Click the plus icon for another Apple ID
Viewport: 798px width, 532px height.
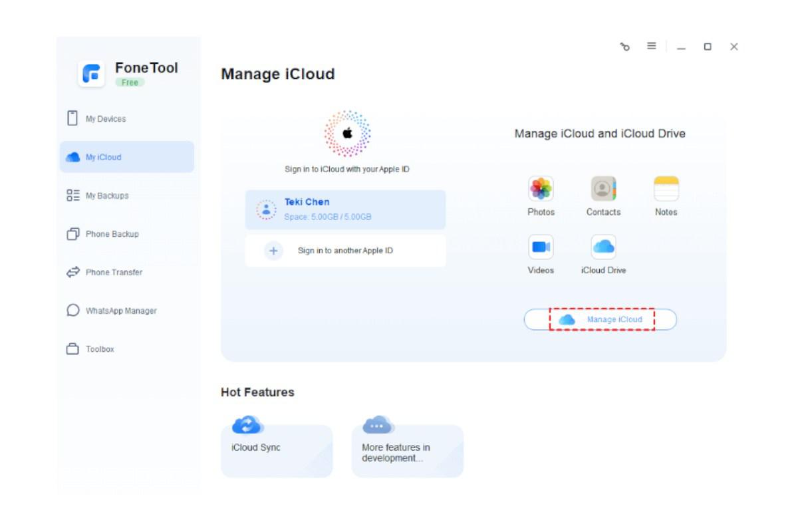click(273, 251)
